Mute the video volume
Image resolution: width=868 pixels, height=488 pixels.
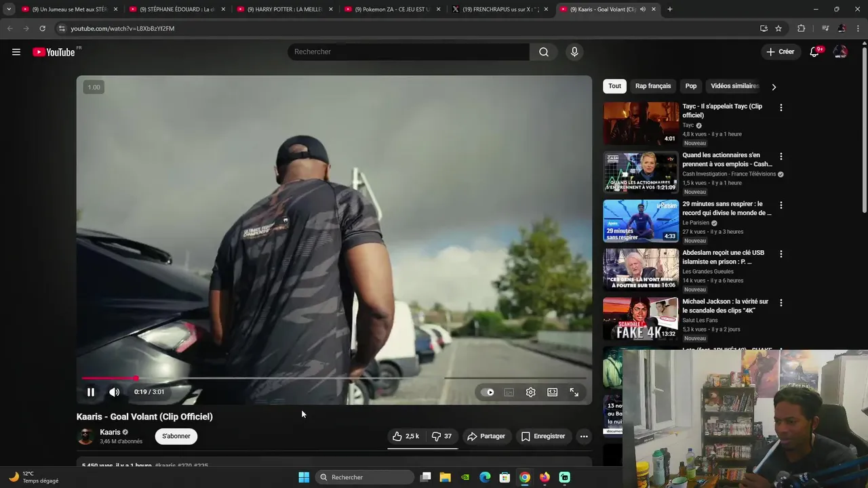(115, 392)
